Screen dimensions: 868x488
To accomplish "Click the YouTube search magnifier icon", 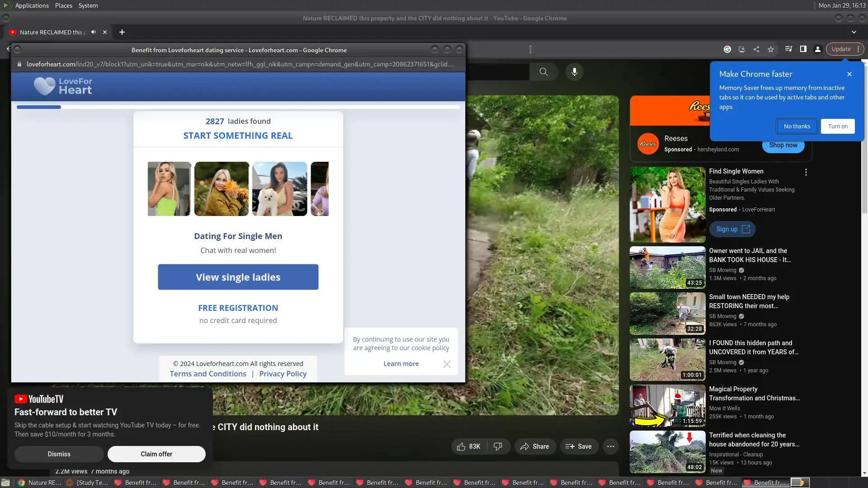I will tap(543, 72).
